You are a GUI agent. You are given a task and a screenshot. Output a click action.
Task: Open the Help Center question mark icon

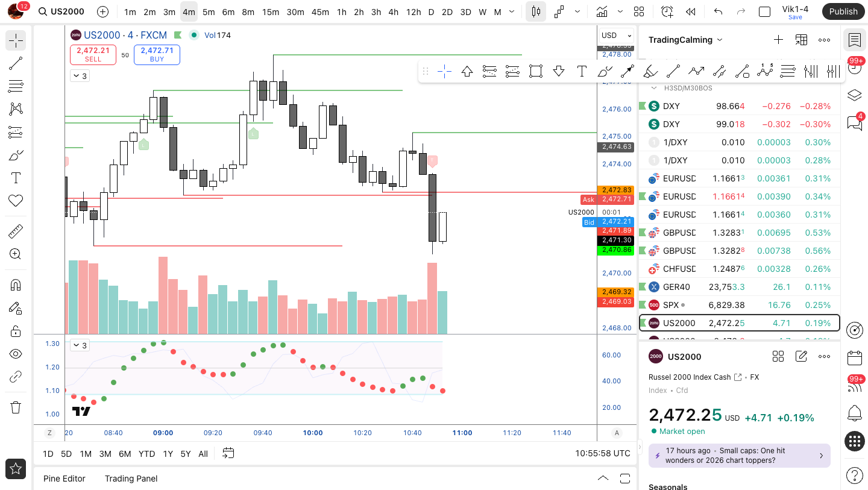pyautogui.click(x=854, y=475)
